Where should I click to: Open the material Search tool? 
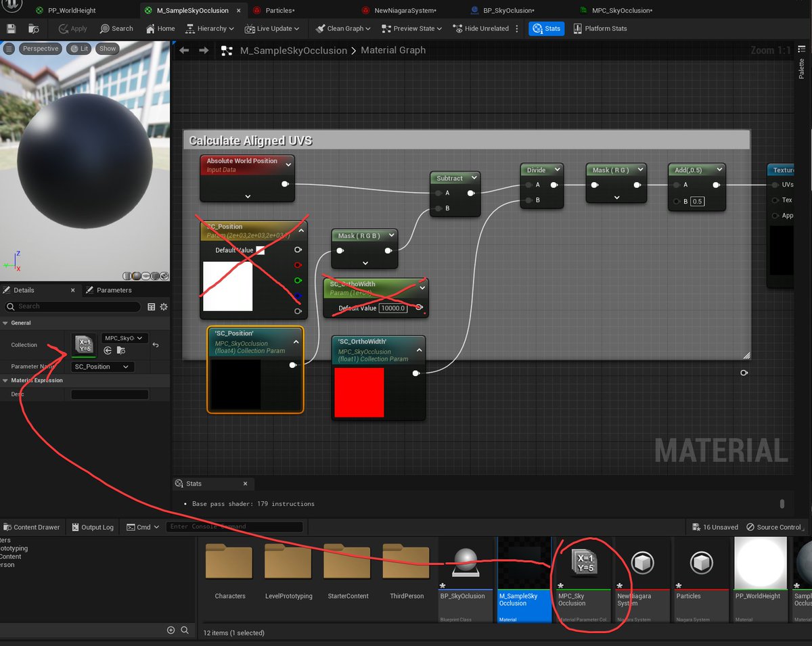point(116,28)
